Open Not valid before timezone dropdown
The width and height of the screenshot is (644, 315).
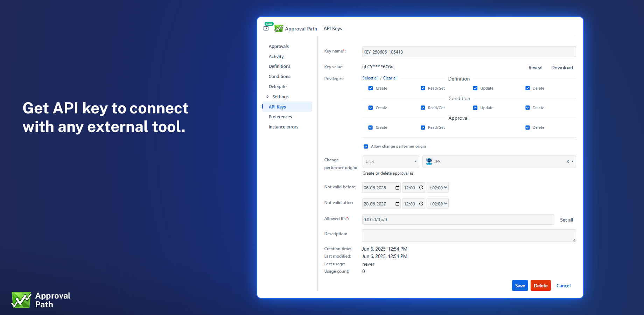(x=437, y=188)
